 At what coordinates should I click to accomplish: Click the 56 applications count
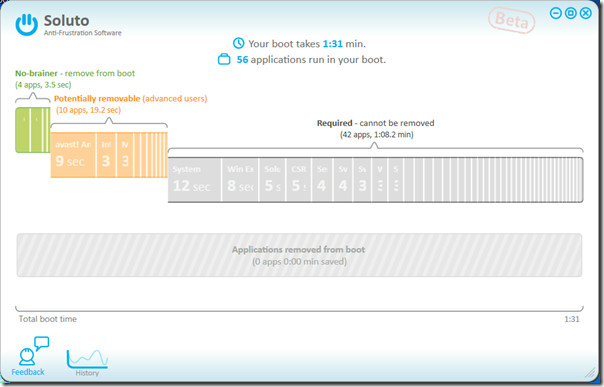(x=242, y=60)
